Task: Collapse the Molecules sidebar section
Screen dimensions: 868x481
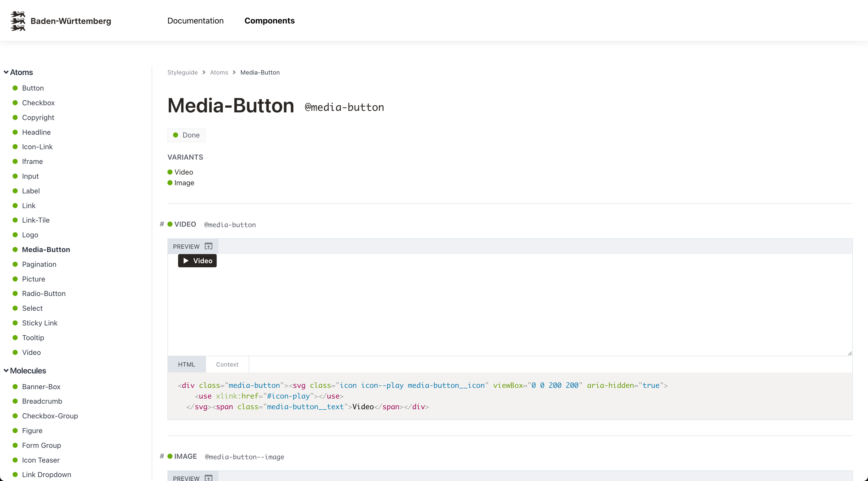Action: click(x=6, y=370)
